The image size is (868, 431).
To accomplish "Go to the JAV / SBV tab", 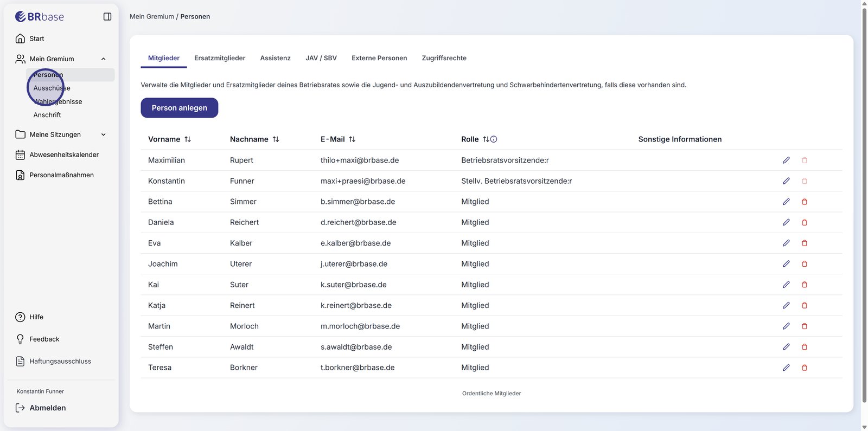I will click(321, 58).
